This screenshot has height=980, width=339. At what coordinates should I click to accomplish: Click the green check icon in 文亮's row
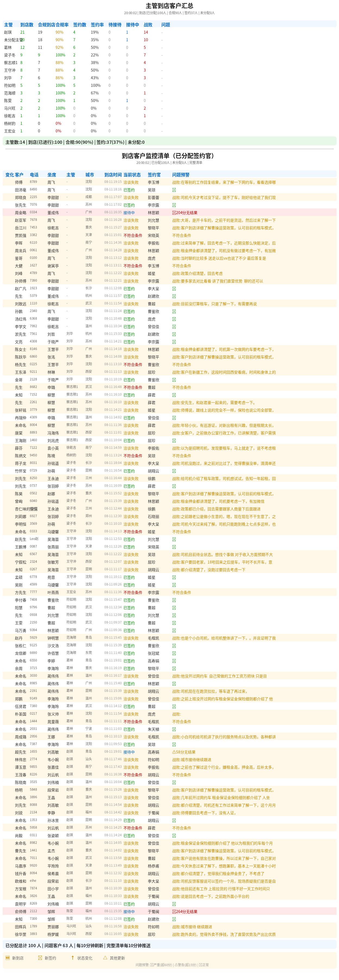(x=174, y=342)
